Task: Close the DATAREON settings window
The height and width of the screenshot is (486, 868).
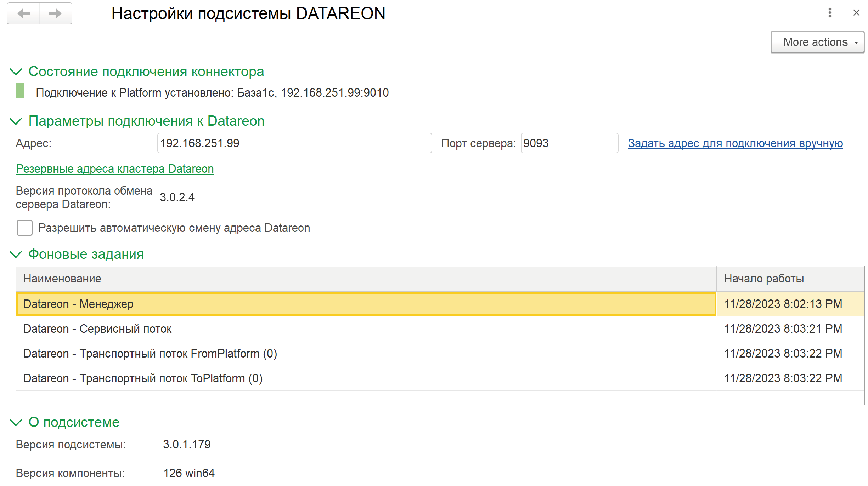Action: 856,13
